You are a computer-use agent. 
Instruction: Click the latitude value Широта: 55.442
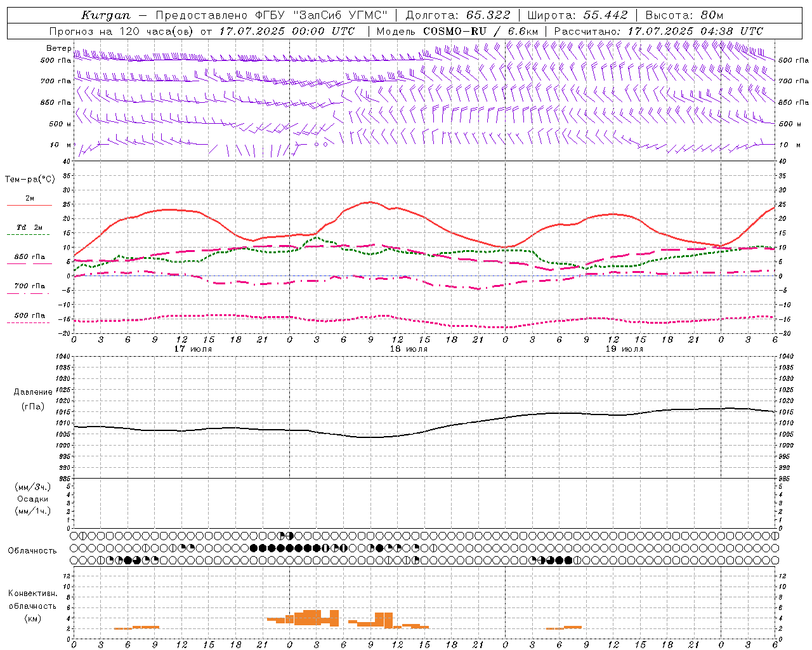577,15
